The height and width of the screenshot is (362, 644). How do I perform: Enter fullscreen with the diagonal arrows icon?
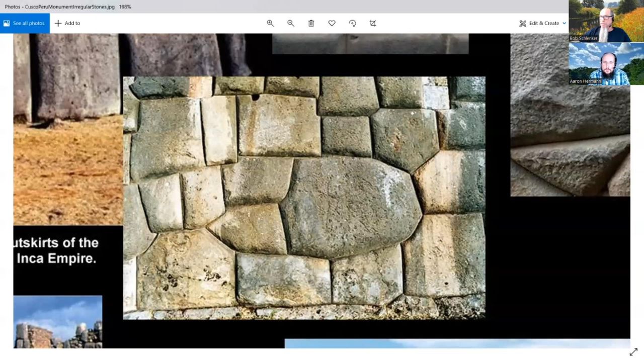pos(633,352)
